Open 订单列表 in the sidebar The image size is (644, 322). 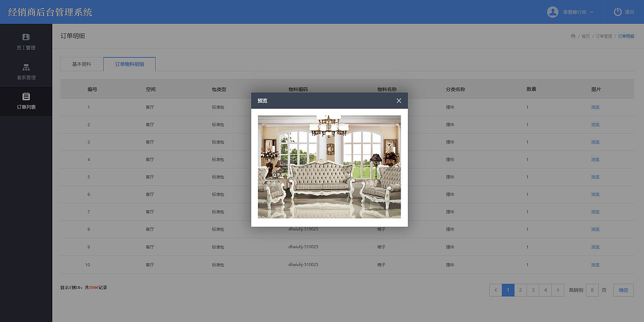pyautogui.click(x=26, y=101)
